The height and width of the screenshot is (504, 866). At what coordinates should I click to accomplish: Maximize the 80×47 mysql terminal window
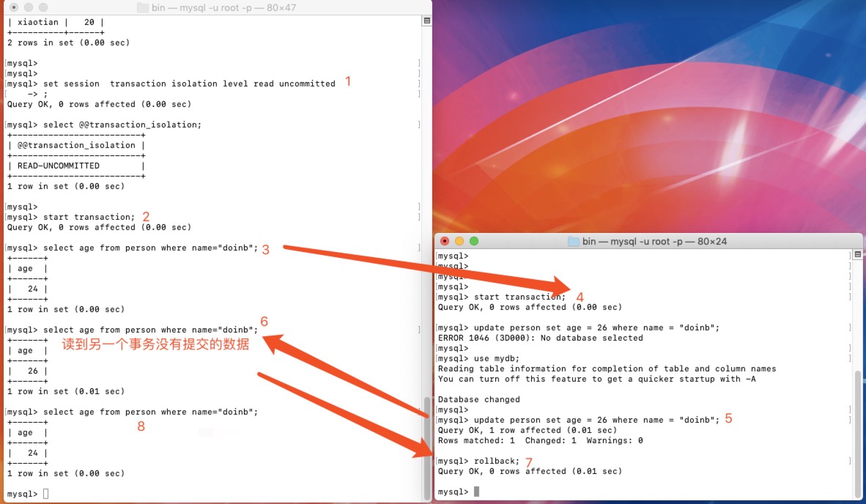pos(43,7)
